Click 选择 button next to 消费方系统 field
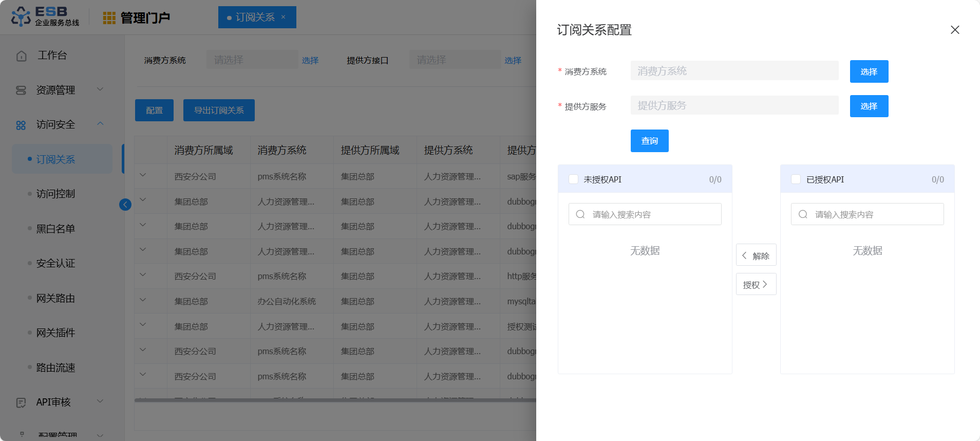 click(x=869, y=71)
